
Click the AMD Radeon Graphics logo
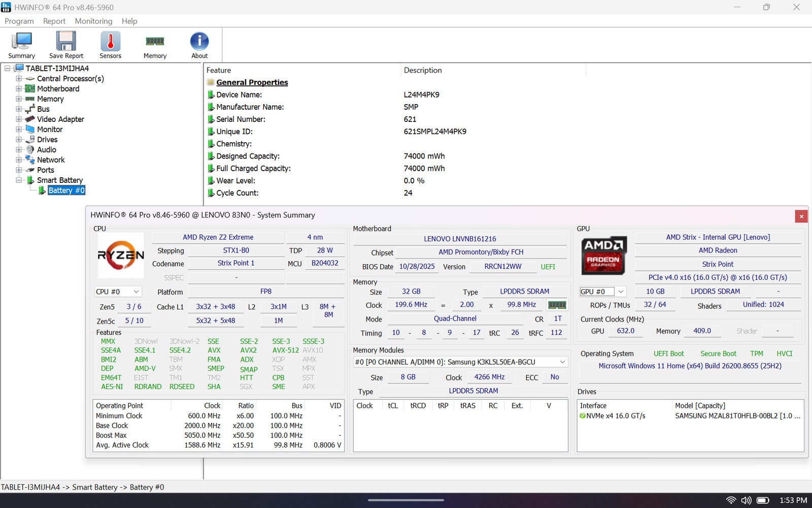[x=603, y=255]
